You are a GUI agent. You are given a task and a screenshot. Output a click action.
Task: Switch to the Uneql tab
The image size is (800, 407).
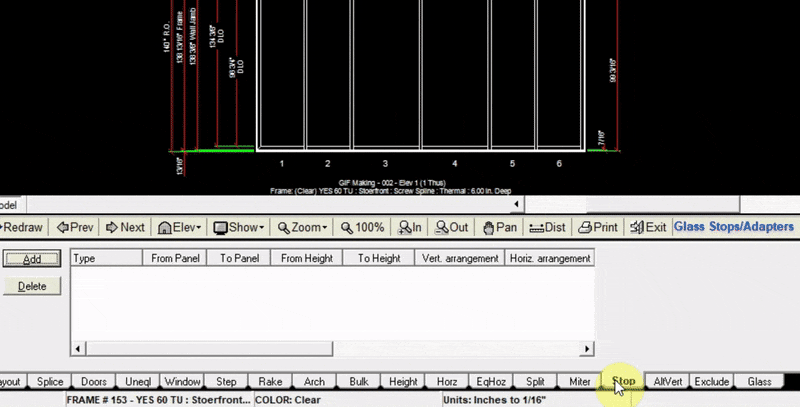pyautogui.click(x=138, y=381)
